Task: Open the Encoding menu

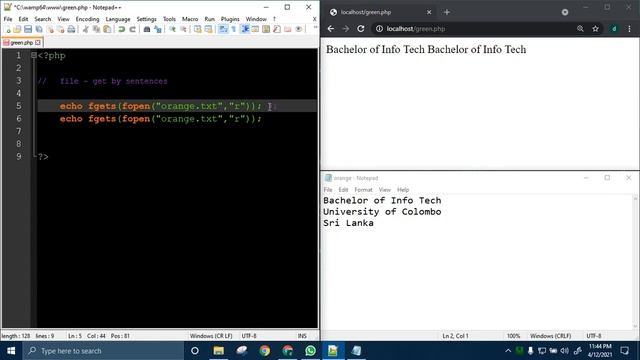Action: (x=87, y=19)
